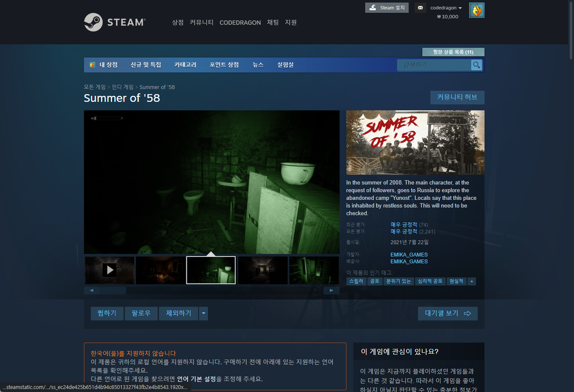The width and height of the screenshot is (574, 392).
Task: Open the 커뮤니티 menu
Action: tap(202, 23)
